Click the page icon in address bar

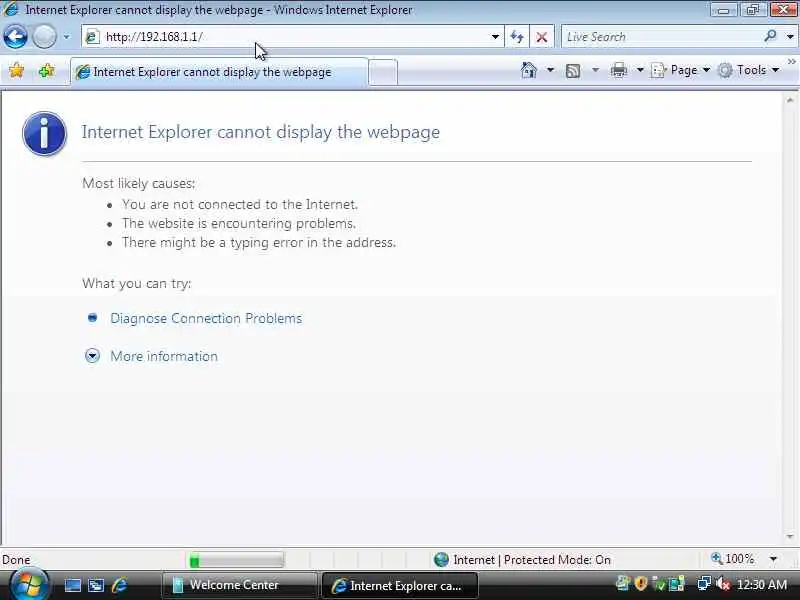pyautogui.click(x=92, y=37)
